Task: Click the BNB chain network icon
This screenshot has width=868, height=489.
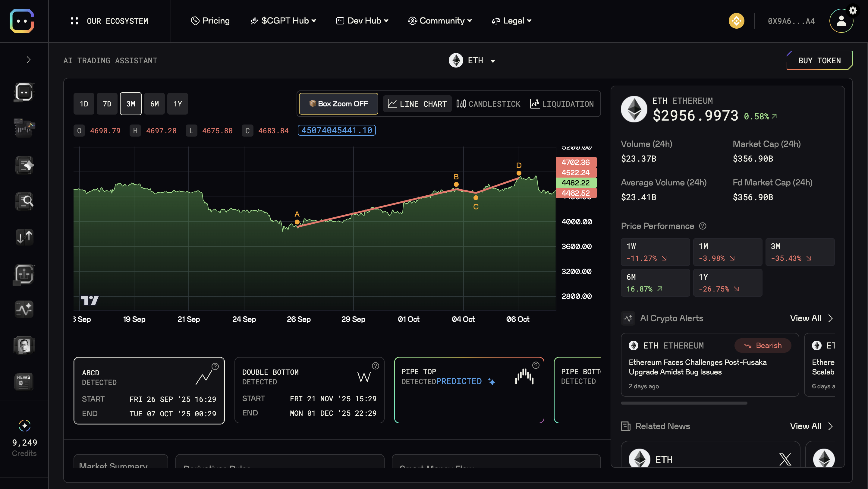Action: tap(736, 21)
